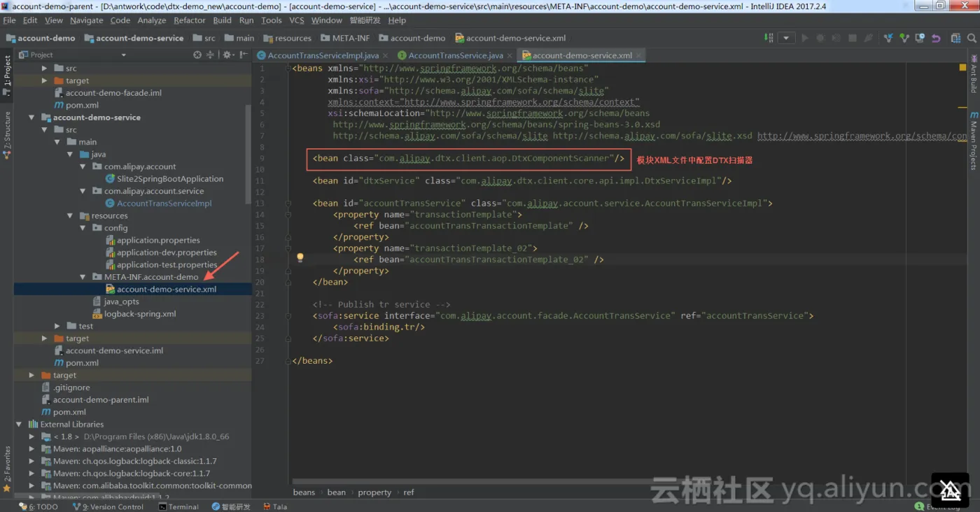This screenshot has height=512, width=980.
Task: Collapse the resources folder node
Action: pyautogui.click(x=70, y=215)
